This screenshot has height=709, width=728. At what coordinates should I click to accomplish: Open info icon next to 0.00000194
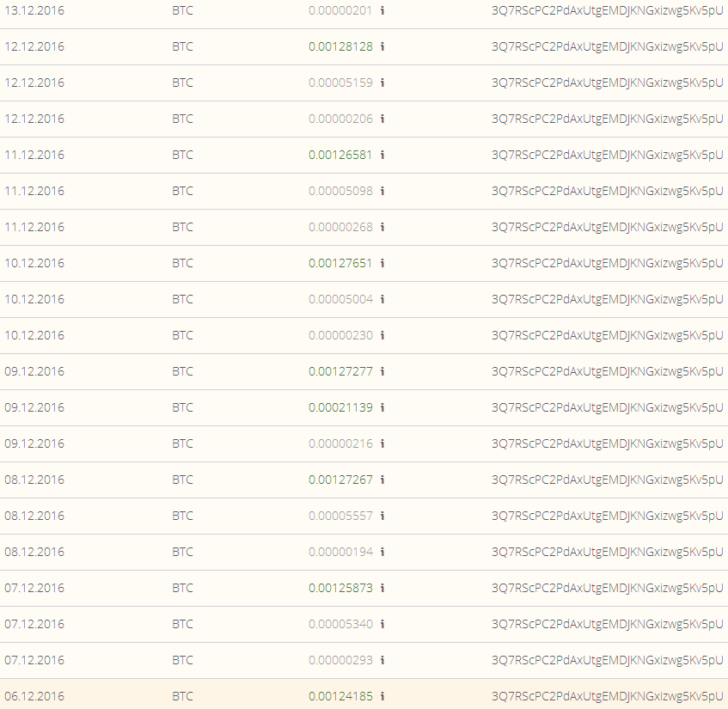click(382, 552)
